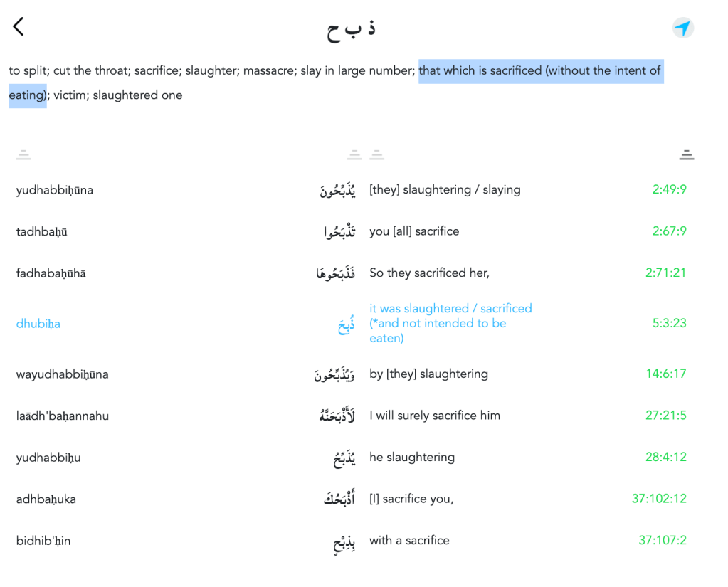Select the highlighted dhubiḥa row
The width and height of the screenshot is (728, 587).
(38, 324)
